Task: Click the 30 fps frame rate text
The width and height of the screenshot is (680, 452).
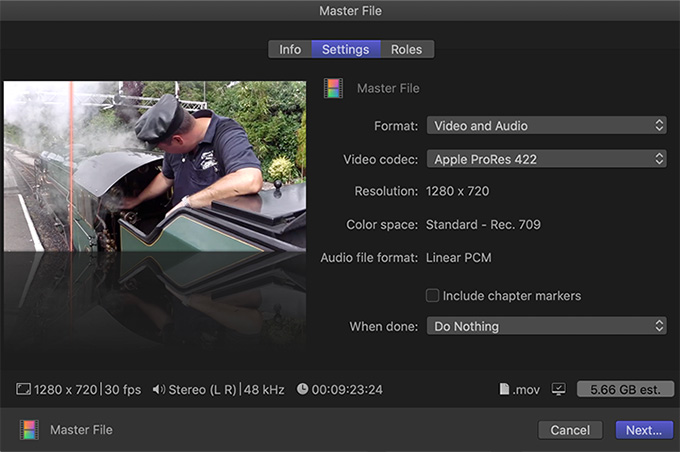Action: point(123,390)
